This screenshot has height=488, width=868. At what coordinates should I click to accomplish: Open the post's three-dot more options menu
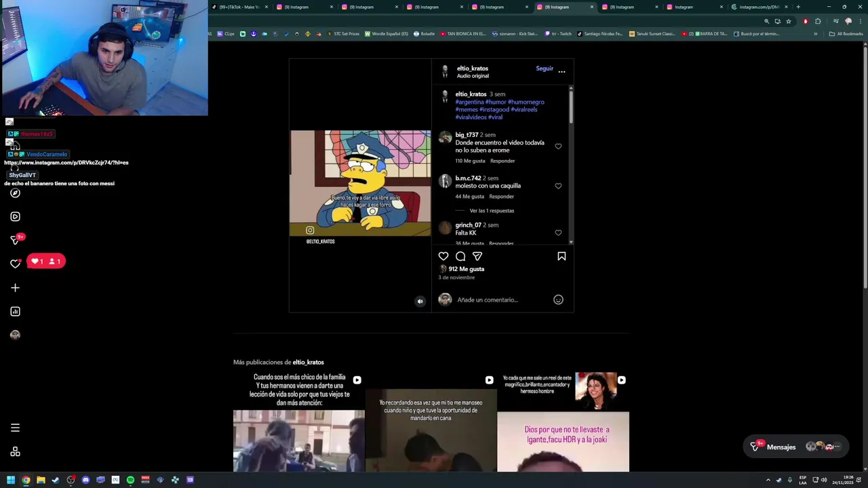tap(561, 72)
